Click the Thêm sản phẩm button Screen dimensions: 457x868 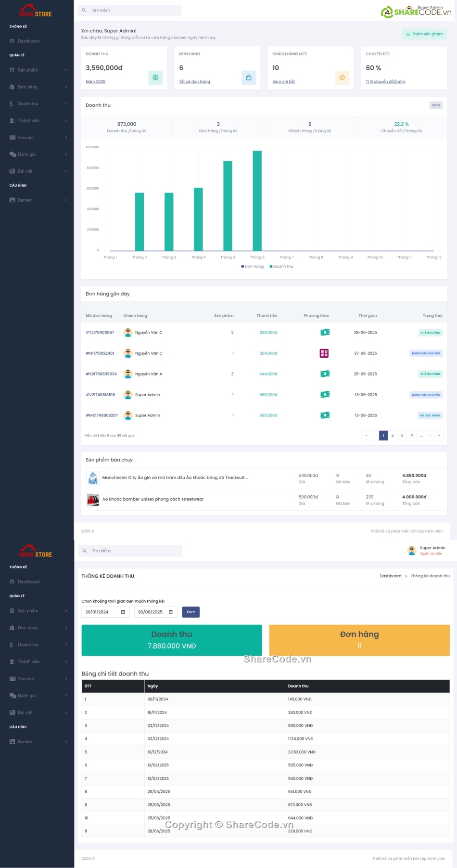tap(424, 34)
